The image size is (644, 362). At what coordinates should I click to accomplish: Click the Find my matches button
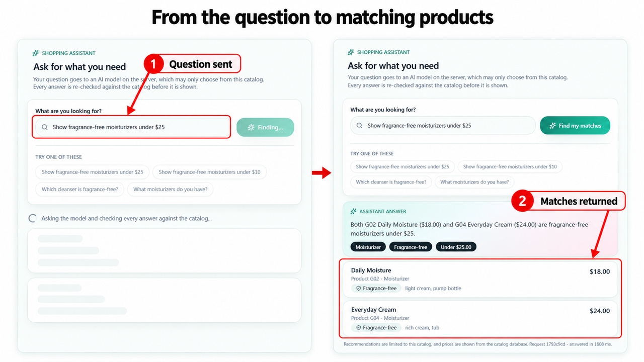575,126
